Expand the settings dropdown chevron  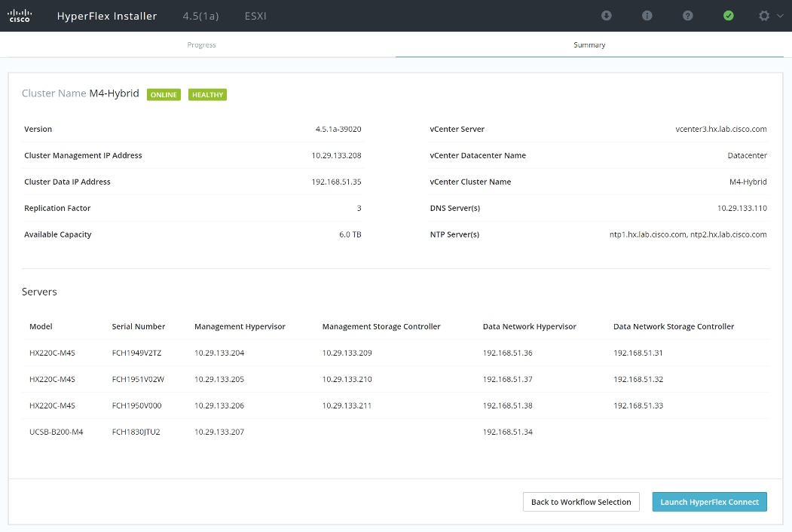780,16
